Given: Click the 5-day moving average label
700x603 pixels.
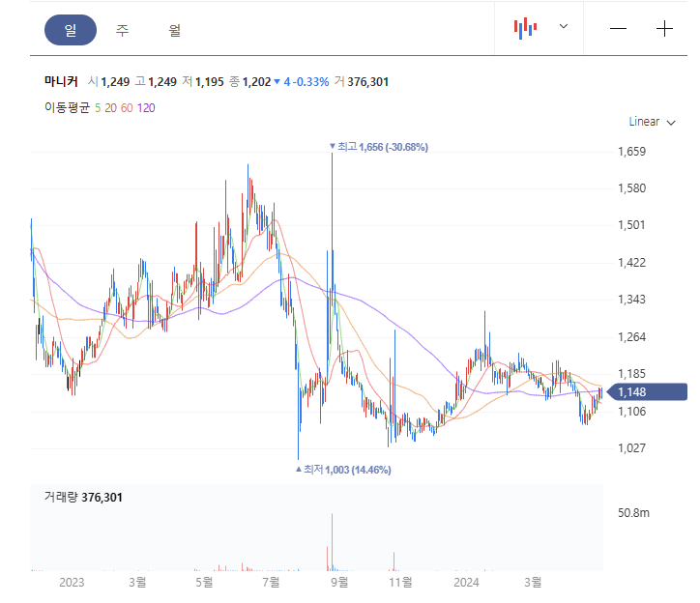Looking at the screenshot, I should [98, 108].
